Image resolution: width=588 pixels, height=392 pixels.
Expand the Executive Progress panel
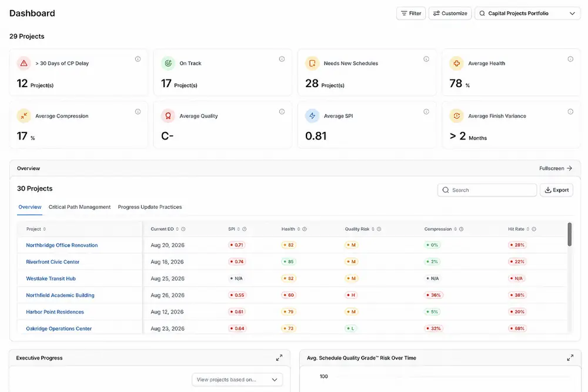coord(279,358)
